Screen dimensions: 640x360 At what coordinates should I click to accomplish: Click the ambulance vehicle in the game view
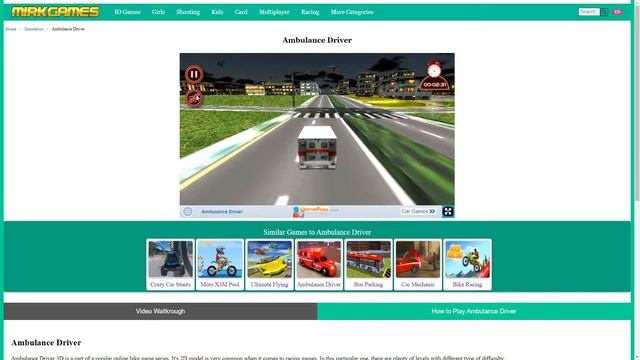tap(317, 148)
